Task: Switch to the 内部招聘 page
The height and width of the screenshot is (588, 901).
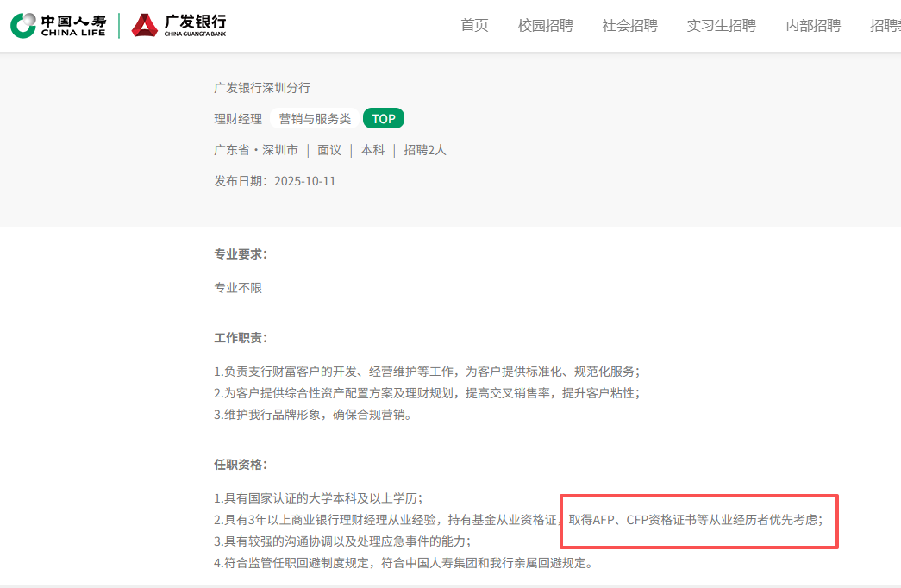Action: (x=813, y=26)
